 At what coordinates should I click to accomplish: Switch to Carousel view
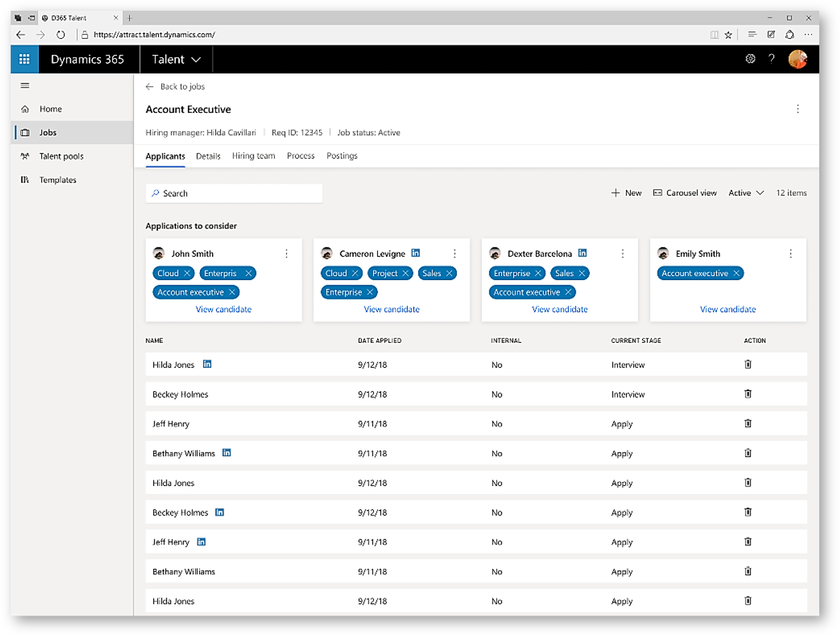click(685, 193)
